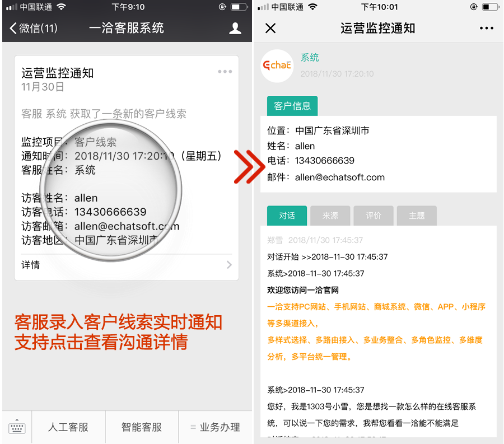Screen dimensions: 504x444
Task: Tap email allen@echatsoft.com in 客户信息
Action: pyautogui.click(x=340, y=177)
